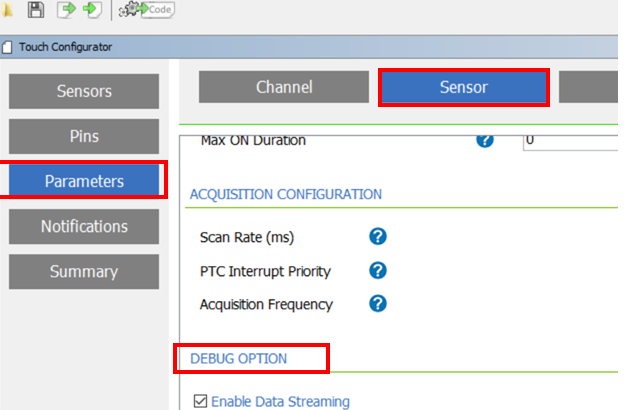This screenshot has height=410, width=624.
Task: Select the Touch Configurator window tab
Action: pyautogui.click(x=60, y=47)
